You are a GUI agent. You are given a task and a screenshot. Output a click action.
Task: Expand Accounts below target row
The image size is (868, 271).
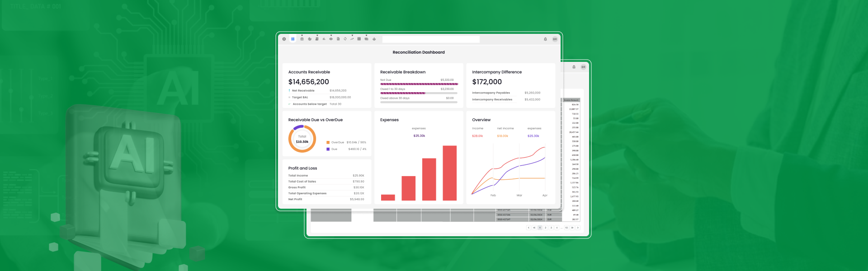[315, 104]
